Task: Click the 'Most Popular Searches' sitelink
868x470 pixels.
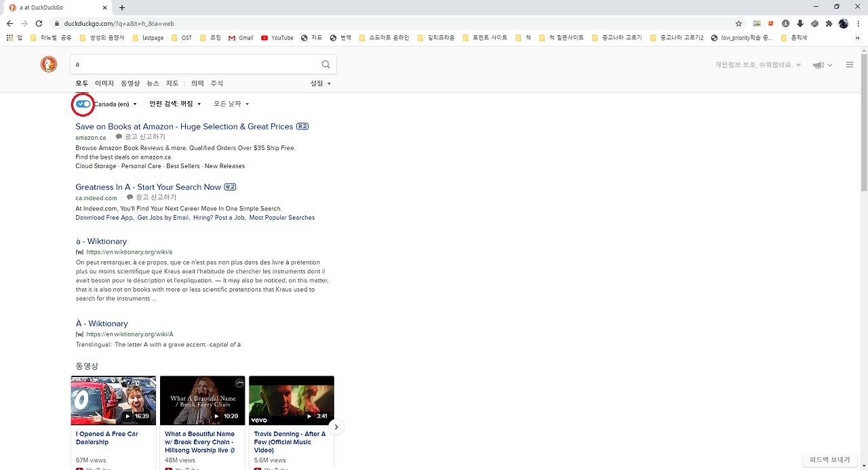Action: pos(282,218)
